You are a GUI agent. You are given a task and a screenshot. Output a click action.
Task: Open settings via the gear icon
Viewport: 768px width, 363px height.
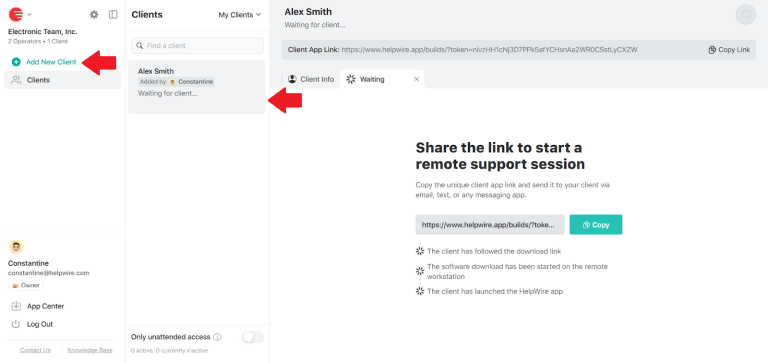(94, 15)
